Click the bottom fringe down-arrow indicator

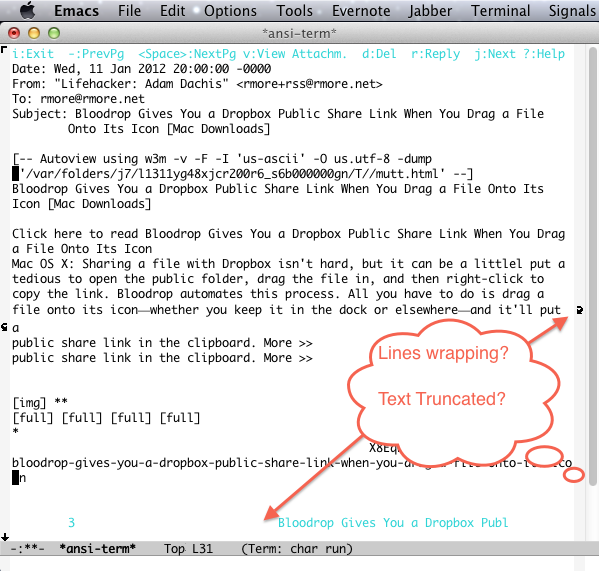coord(5,537)
